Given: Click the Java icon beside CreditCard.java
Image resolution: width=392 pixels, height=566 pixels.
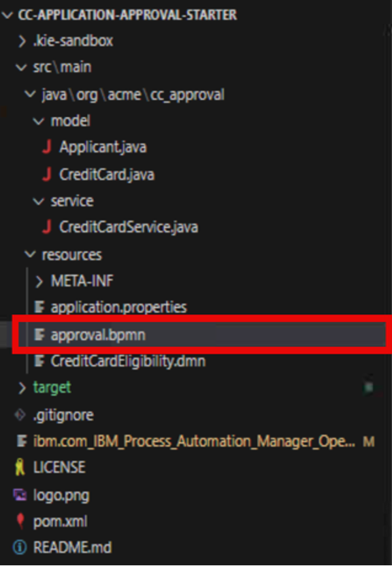Looking at the screenshot, I should pyautogui.click(x=46, y=175).
